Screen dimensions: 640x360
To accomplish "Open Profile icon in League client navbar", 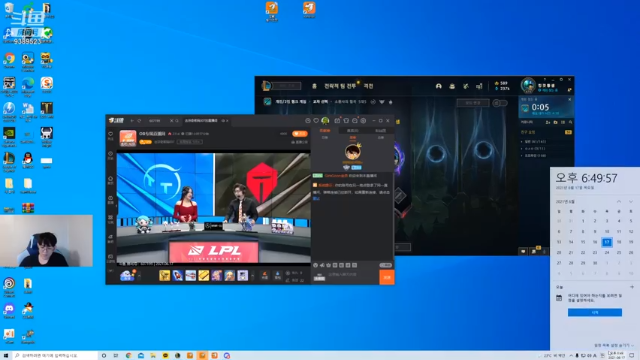I will [438, 86].
